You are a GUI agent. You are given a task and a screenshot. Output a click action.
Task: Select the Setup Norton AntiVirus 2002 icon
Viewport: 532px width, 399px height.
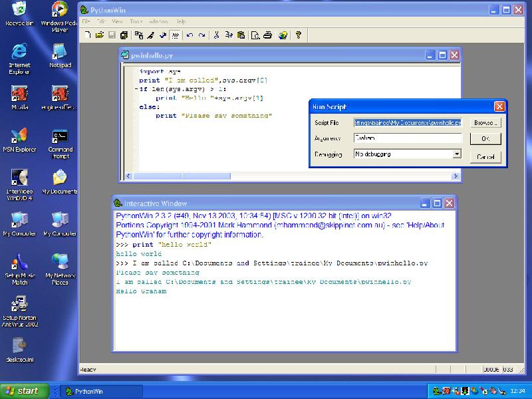(x=19, y=311)
